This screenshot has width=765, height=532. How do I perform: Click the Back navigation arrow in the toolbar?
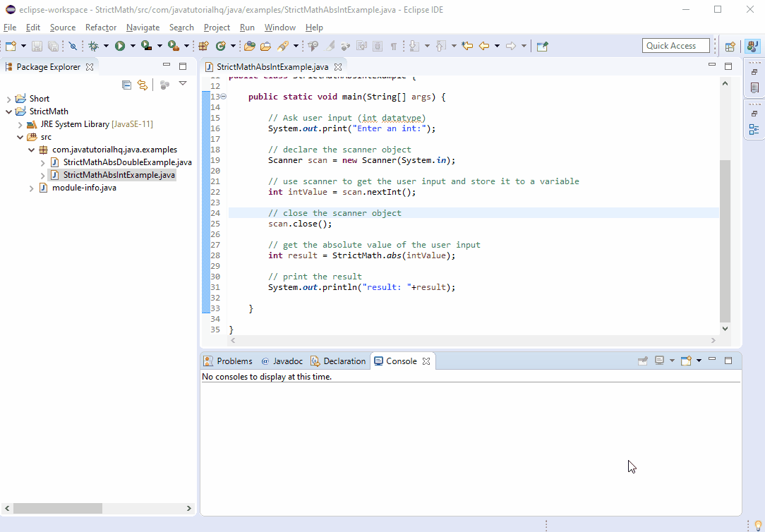[483, 44]
